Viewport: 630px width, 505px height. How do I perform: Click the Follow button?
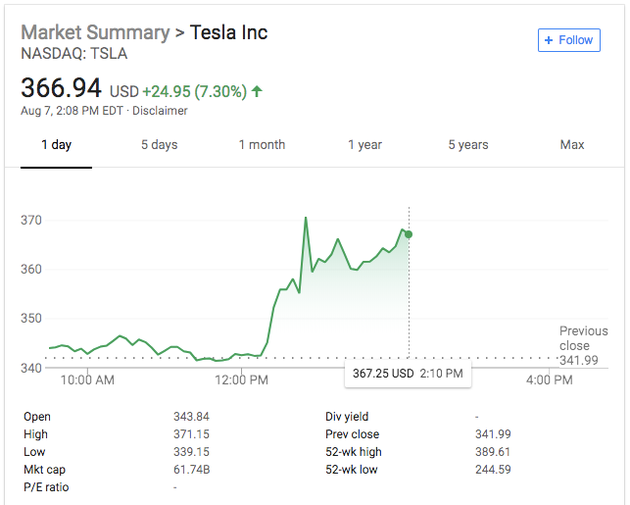coord(568,40)
